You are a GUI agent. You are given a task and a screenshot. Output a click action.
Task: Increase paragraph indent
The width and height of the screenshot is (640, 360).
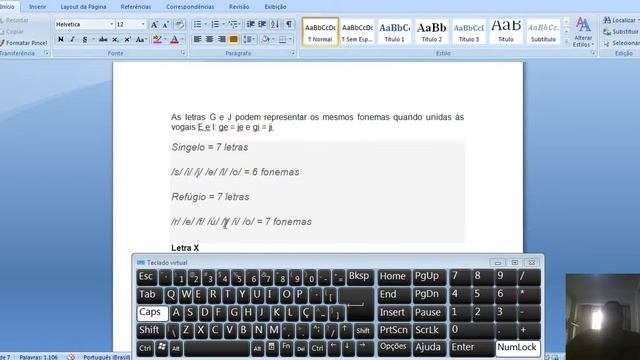pos(262,24)
